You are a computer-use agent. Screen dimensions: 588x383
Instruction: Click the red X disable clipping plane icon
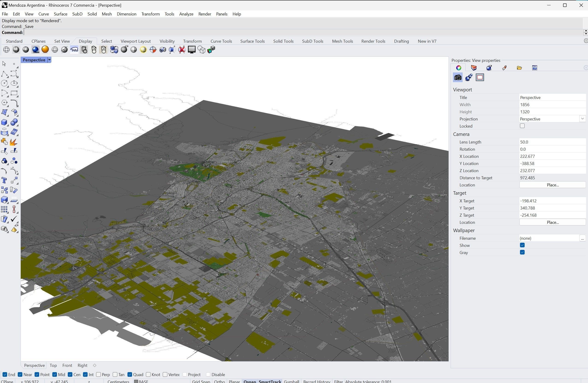click(x=182, y=50)
